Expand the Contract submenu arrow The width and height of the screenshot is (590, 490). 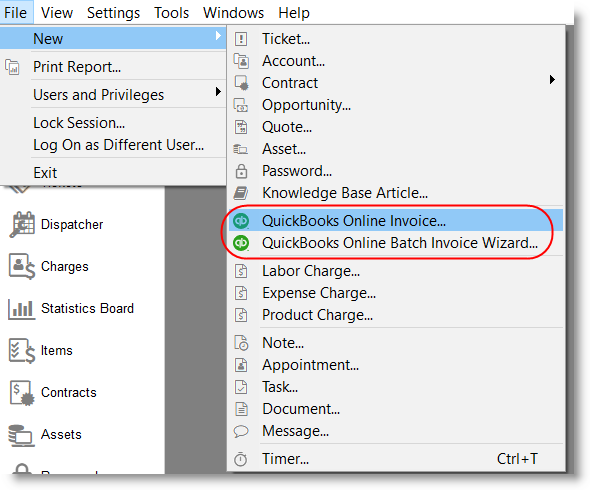pos(552,80)
